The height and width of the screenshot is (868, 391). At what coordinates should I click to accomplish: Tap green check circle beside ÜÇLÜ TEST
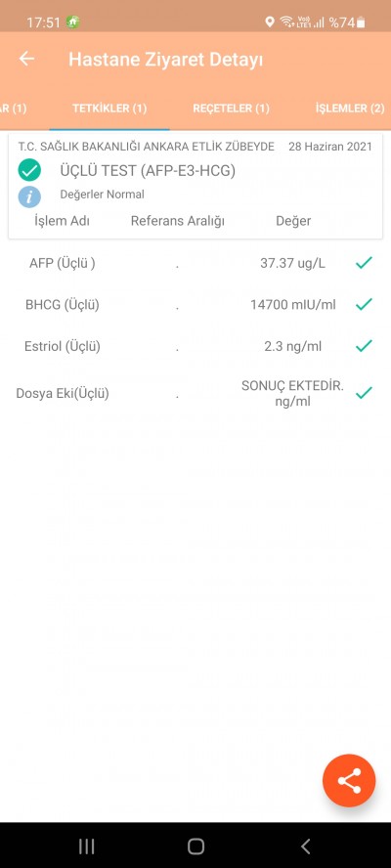pyautogui.click(x=29, y=170)
